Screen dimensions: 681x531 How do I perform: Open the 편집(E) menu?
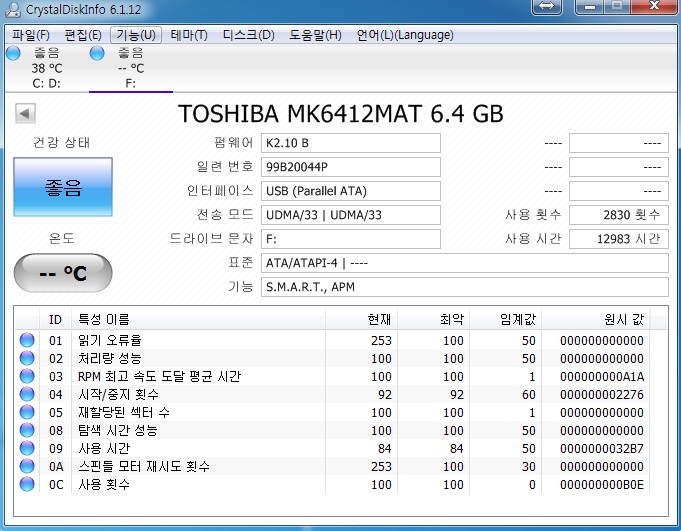coord(83,35)
